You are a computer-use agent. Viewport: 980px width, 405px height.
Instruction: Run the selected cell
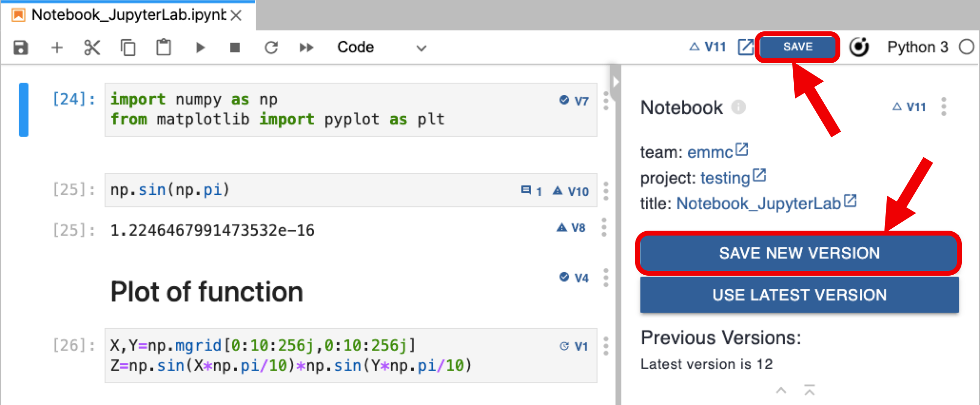(x=200, y=48)
